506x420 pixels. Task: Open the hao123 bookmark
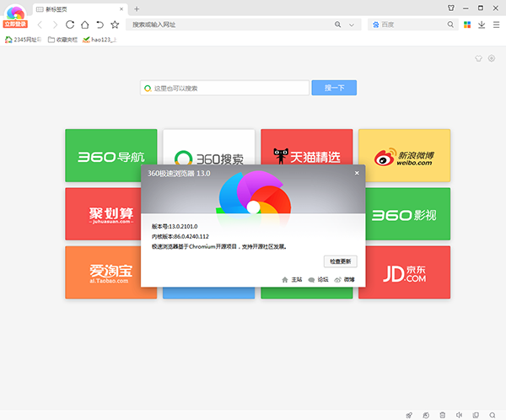click(100, 40)
